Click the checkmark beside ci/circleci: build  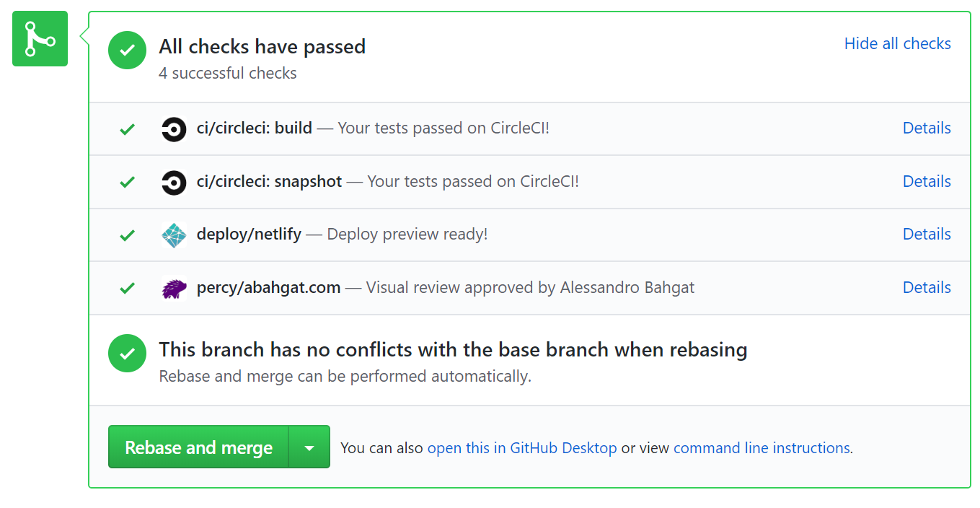(x=127, y=128)
